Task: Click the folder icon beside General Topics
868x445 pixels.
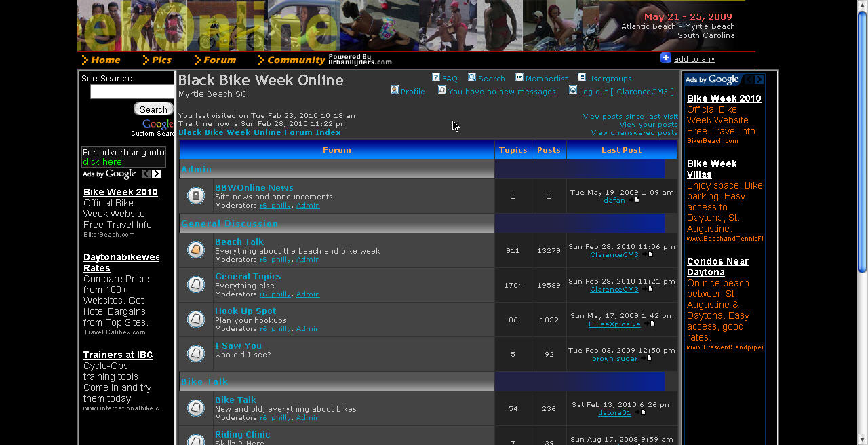Action: point(196,285)
